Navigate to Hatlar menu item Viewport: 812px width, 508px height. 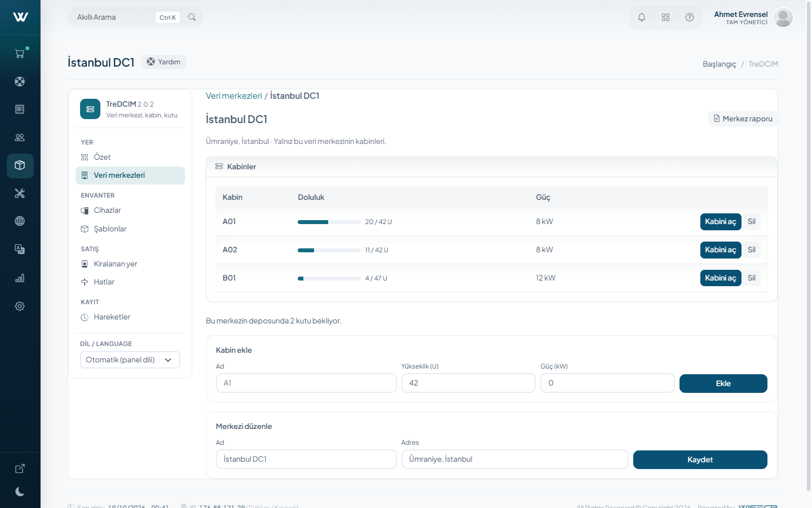(x=130, y=282)
